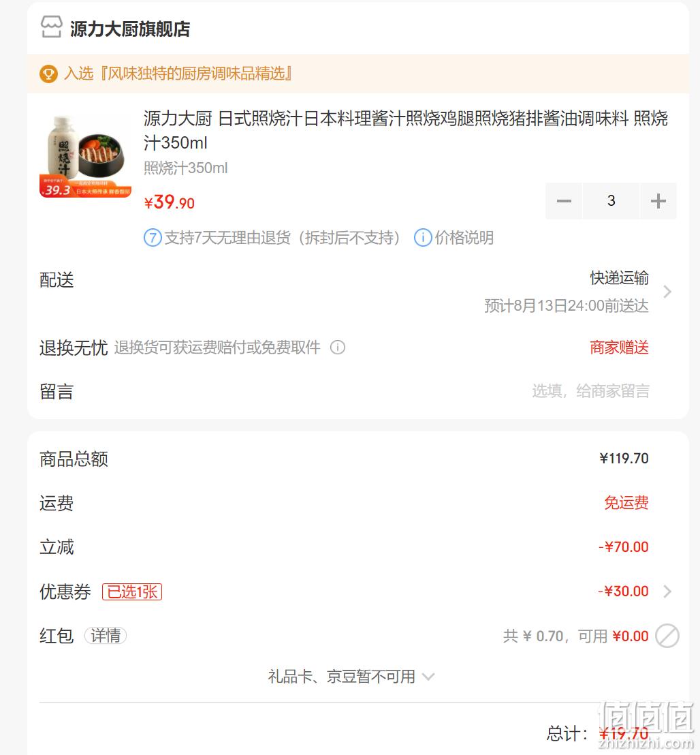Open 源力大厨旗舰店 store name link
The width and height of the screenshot is (700, 755).
click(x=130, y=29)
